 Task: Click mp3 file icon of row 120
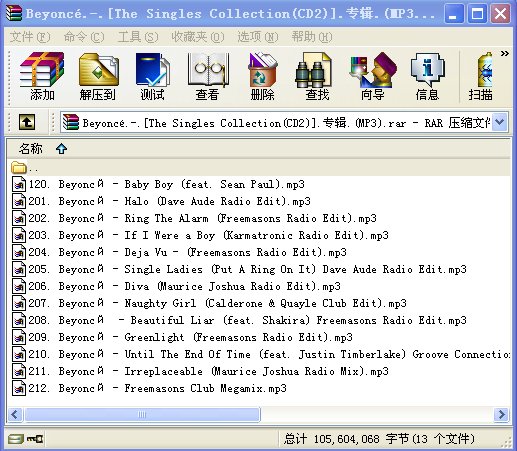pos(19,184)
